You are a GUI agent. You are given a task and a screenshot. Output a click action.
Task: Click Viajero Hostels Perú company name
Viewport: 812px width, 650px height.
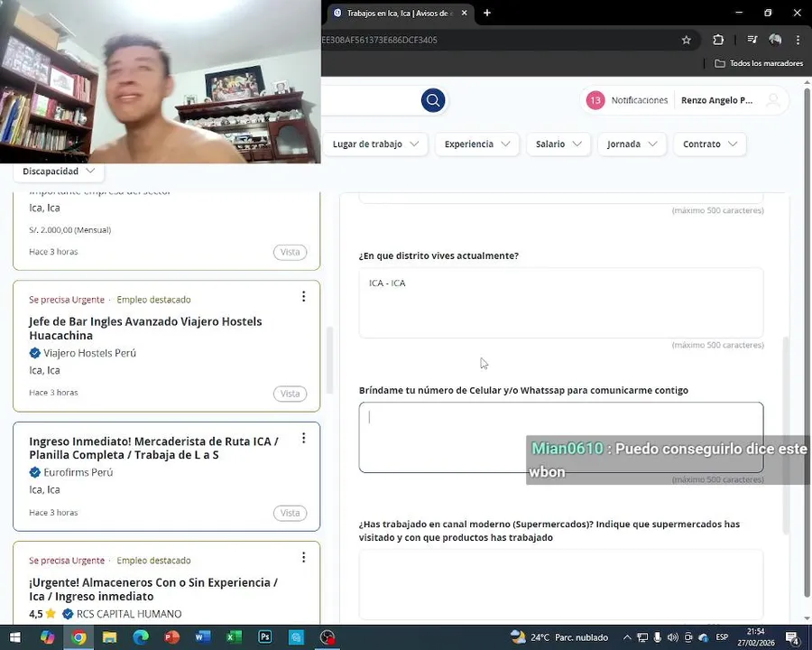89,353
